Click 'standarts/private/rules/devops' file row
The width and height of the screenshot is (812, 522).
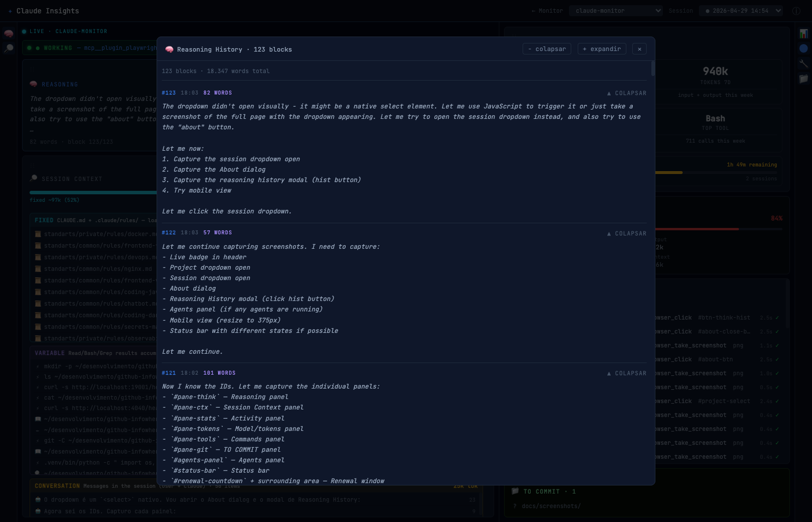[x=96, y=258]
